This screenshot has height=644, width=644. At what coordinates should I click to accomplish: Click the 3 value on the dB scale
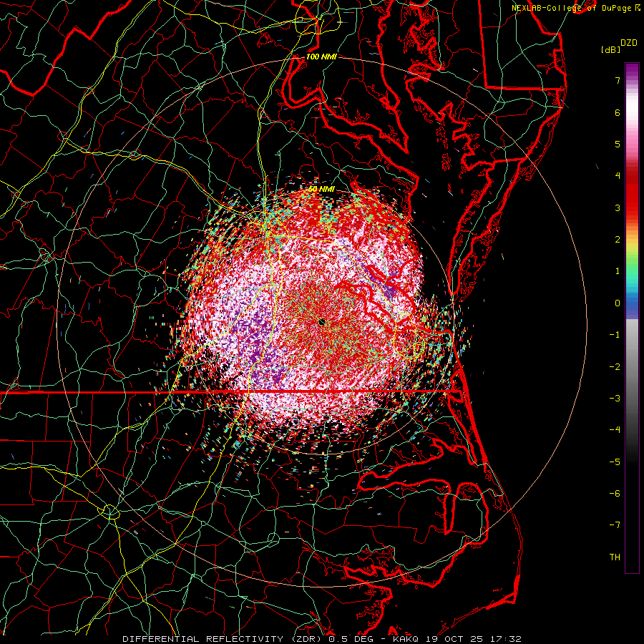(618, 208)
